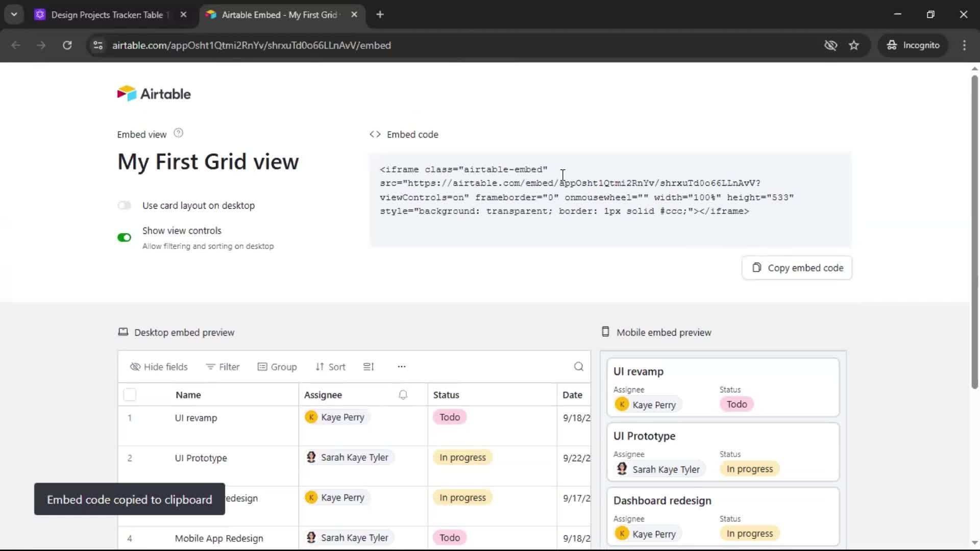Open Embed view help question icon
980x551 pixels.
point(178,133)
